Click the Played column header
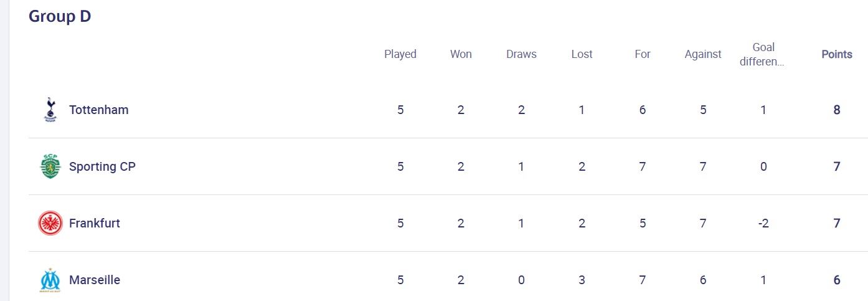 coord(400,54)
